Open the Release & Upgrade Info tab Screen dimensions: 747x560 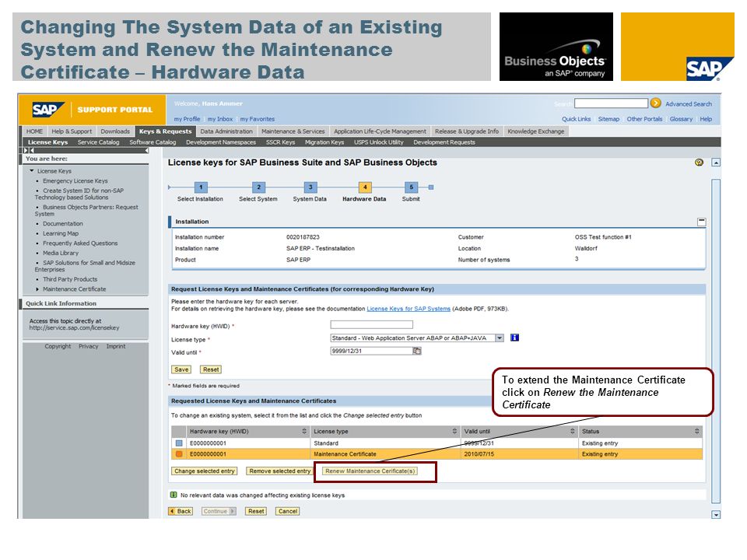pyautogui.click(x=467, y=131)
